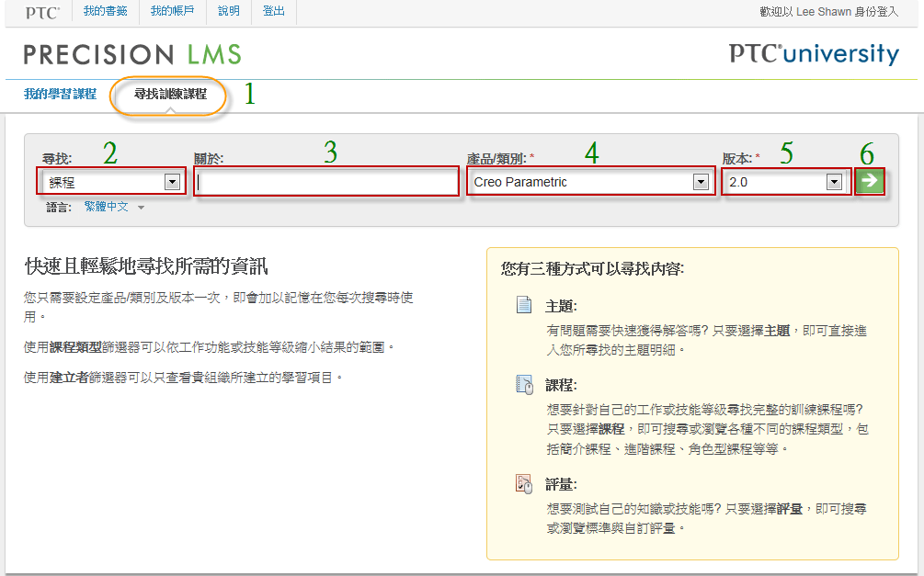The height and width of the screenshot is (576, 924).
Task: Click the green arrow search button
Action: tap(868, 181)
